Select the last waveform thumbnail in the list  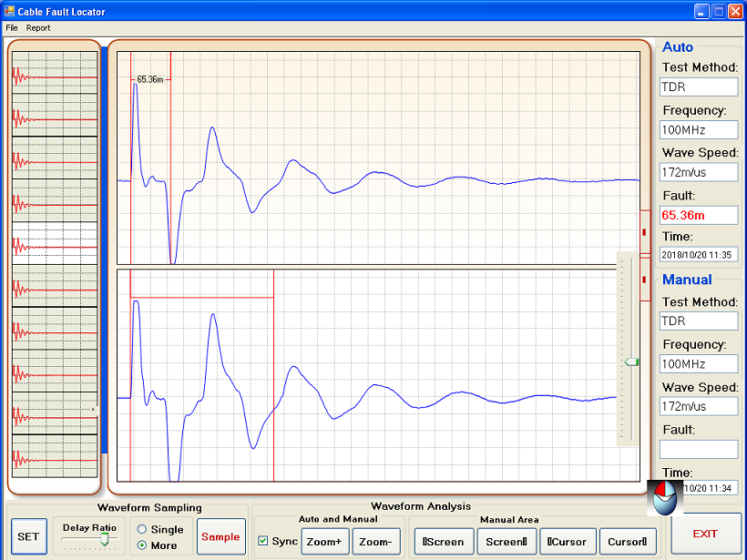(x=55, y=456)
